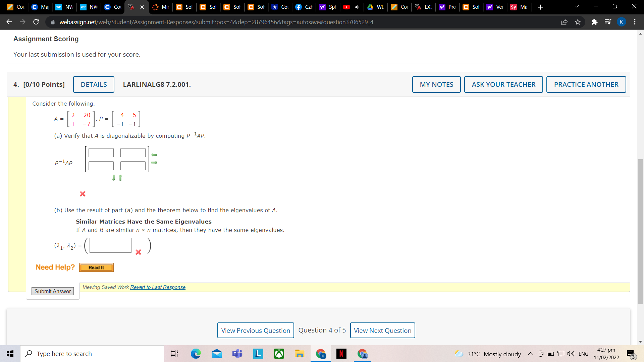Reload the WebAssign page
The image size is (644, 362).
coord(36,22)
